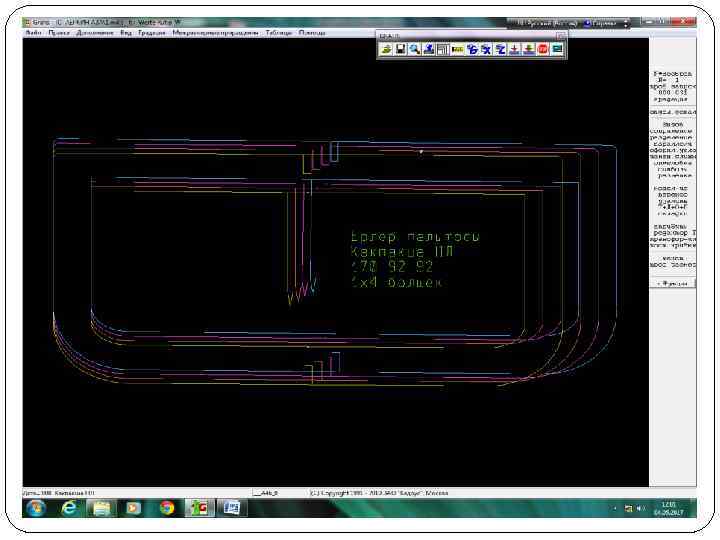720x540 pixels.
Task: Click the floppy disk save icon
Action: [400, 49]
